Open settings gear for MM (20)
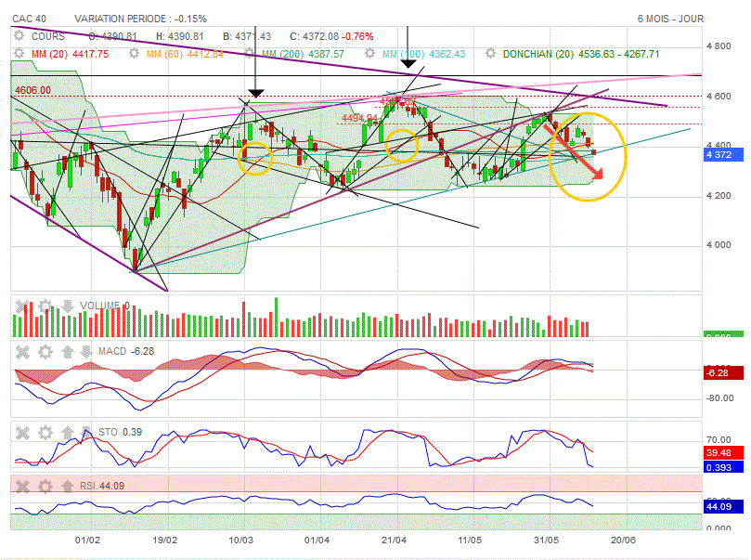Viewport: 751px width, 560px height. click(x=19, y=54)
